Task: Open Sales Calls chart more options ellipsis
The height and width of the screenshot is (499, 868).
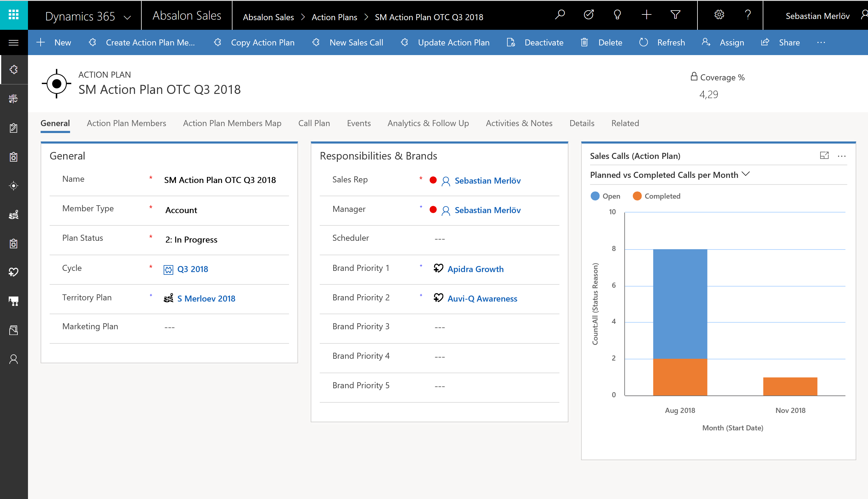Action: [x=842, y=156]
